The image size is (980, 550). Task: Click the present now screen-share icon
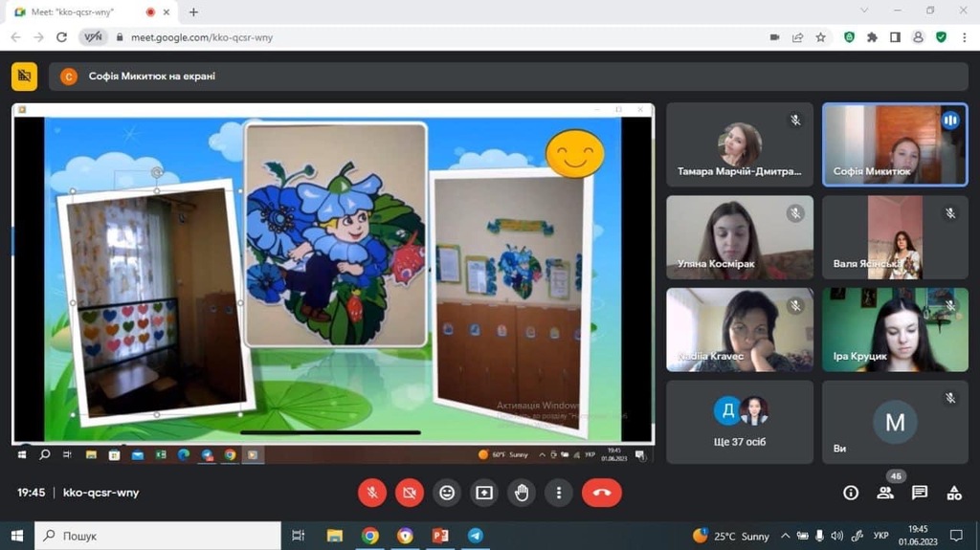[x=484, y=493]
